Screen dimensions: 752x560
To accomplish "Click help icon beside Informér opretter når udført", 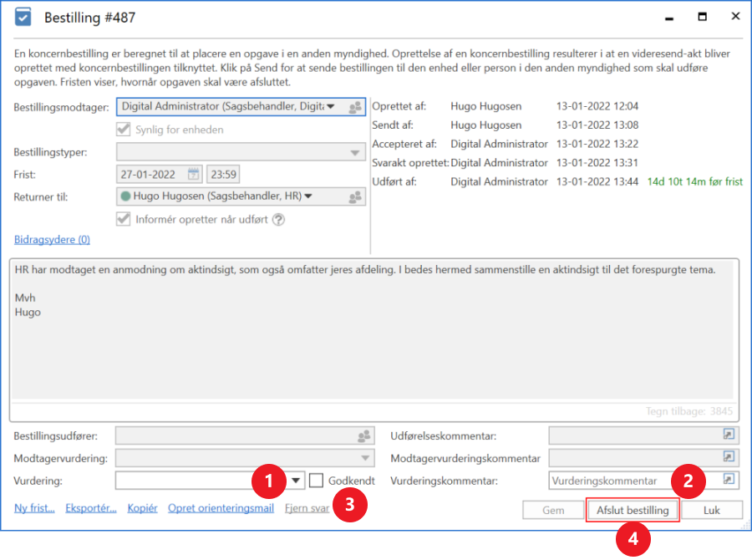I will (x=279, y=220).
